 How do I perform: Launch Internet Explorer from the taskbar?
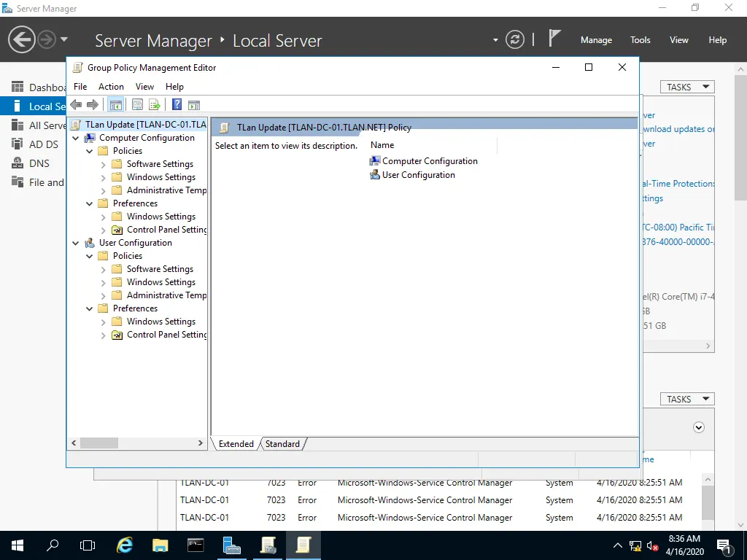(x=124, y=545)
